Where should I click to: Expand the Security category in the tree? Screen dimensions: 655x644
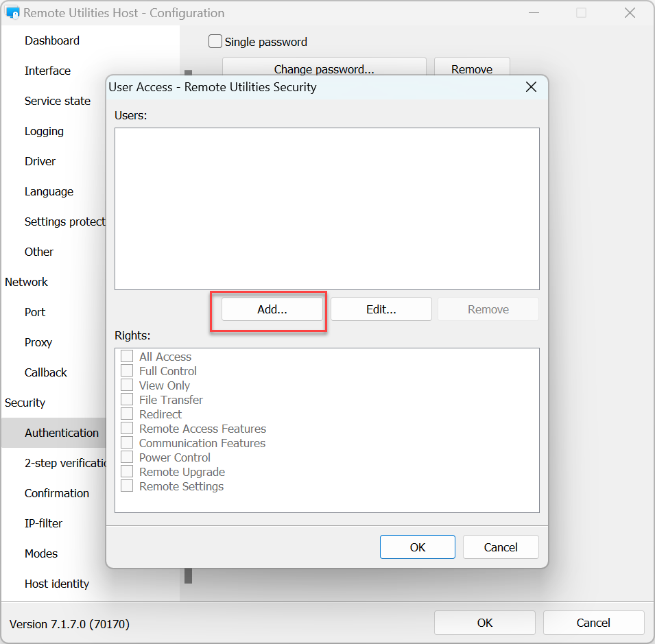pyautogui.click(x=25, y=403)
